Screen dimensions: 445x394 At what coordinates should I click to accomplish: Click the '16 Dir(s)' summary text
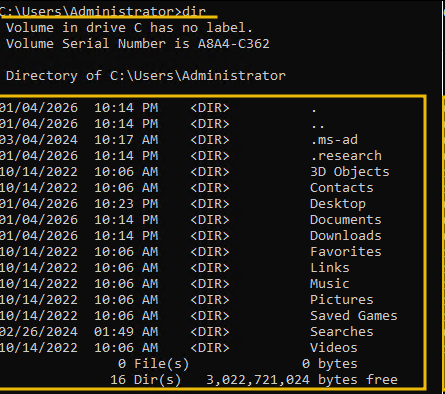(146, 380)
